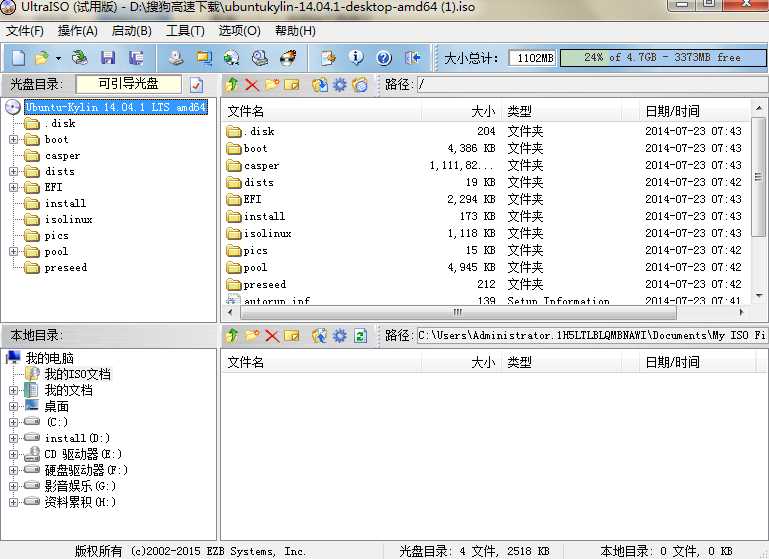Image resolution: width=769 pixels, height=559 pixels.
Task: Click the disc file list horizontal scrollbar thumb
Action: tap(458, 312)
